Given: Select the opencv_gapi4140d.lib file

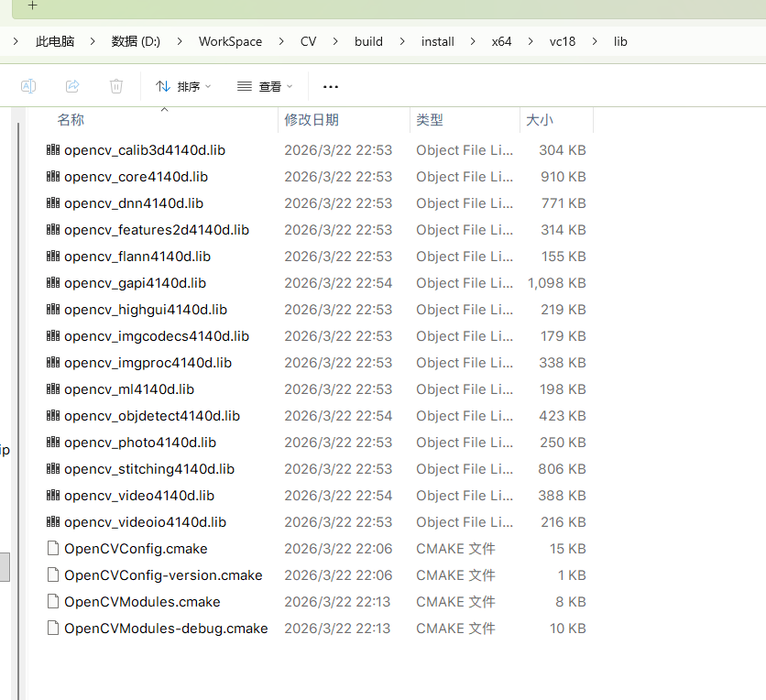Looking at the screenshot, I should click(x=135, y=283).
